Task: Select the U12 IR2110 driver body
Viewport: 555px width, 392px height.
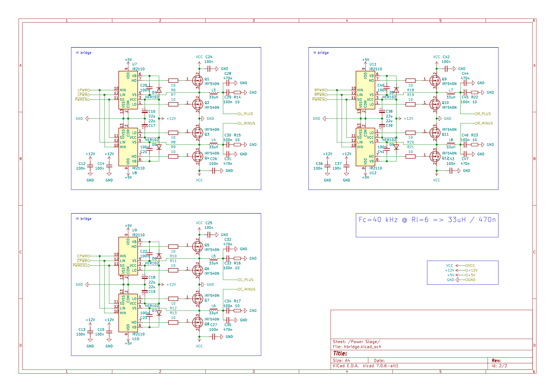Action: click(366, 147)
